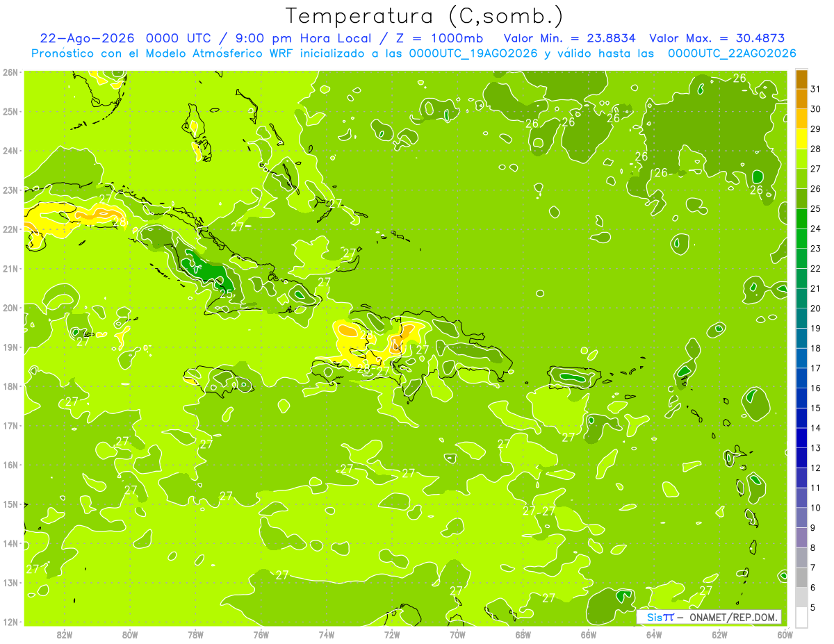Image resolution: width=834 pixels, height=644 pixels.
Task: Click the 'Temperatura (C,somb.)' chart title
Action: coord(425,16)
